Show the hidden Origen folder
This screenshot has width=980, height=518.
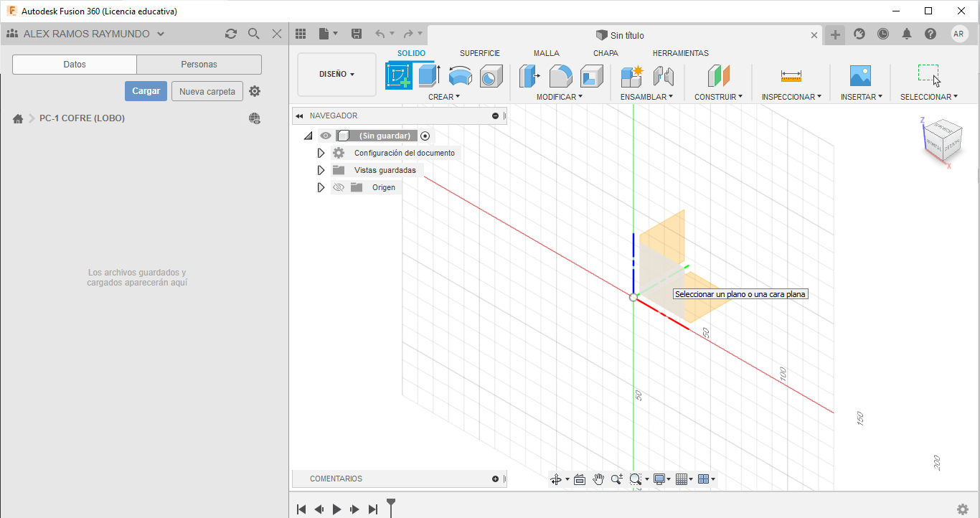click(339, 187)
